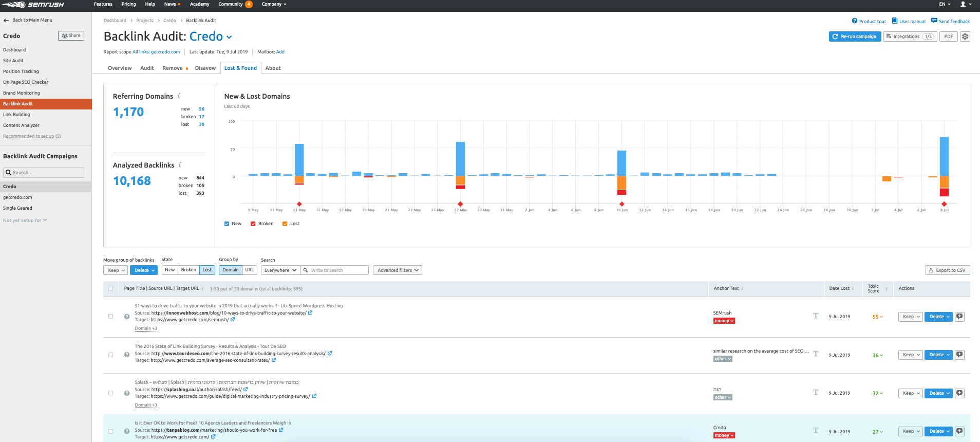Click the campaigns Search field
The height and width of the screenshot is (442, 980).
tap(44, 173)
